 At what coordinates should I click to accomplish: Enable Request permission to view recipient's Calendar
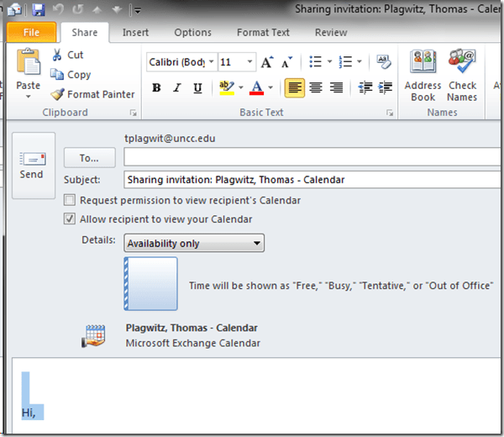tap(71, 201)
